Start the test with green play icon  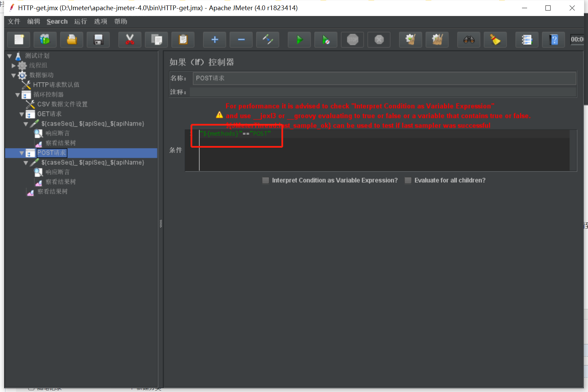tap(299, 40)
